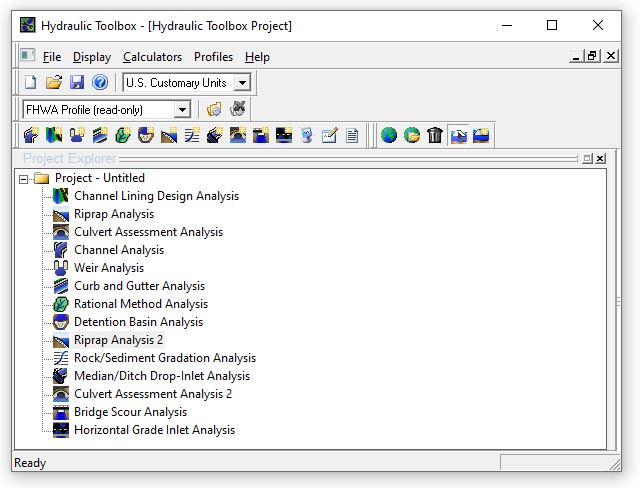Open the Calculators menu
The image size is (640, 488).
152,57
